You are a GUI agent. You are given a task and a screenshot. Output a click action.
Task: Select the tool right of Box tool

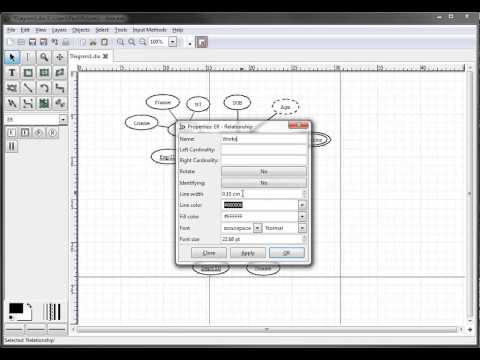click(44, 73)
